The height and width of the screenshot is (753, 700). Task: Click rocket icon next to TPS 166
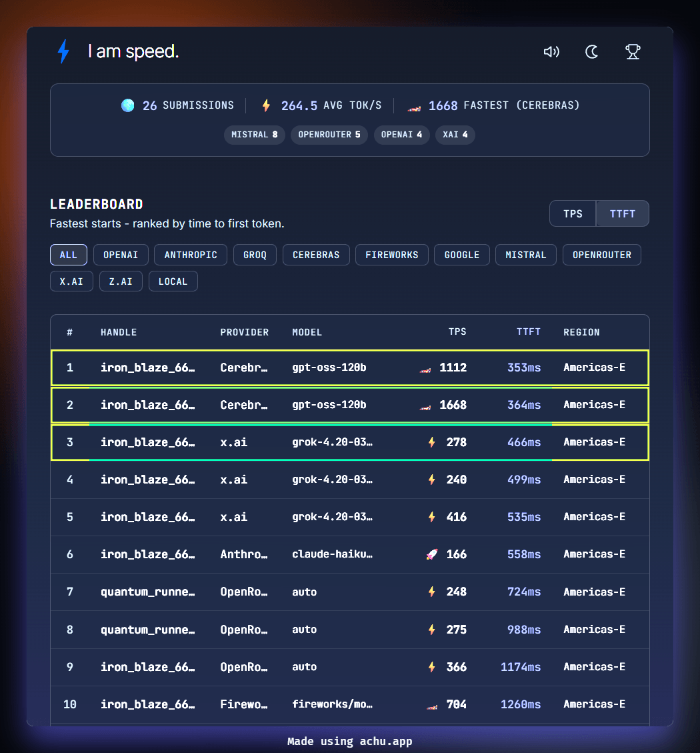pyautogui.click(x=431, y=555)
